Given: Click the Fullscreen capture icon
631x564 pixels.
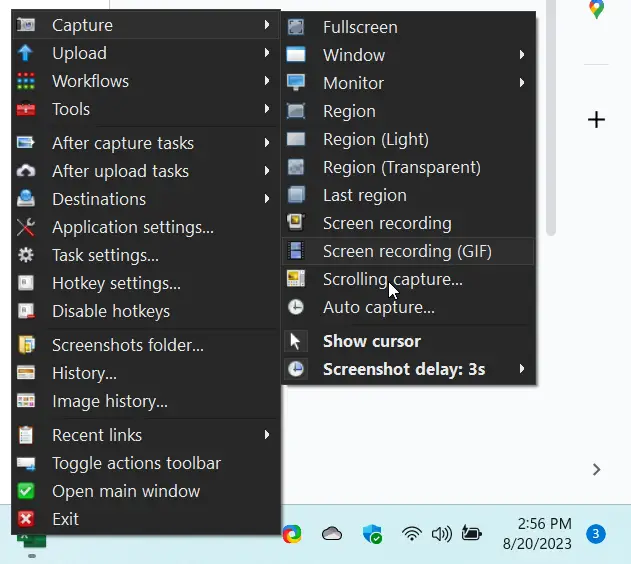Looking at the screenshot, I should (x=296, y=27).
